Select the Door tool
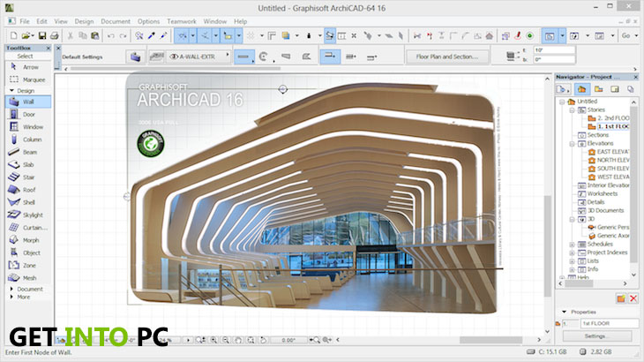This screenshot has height=362, width=644. pos(28,114)
